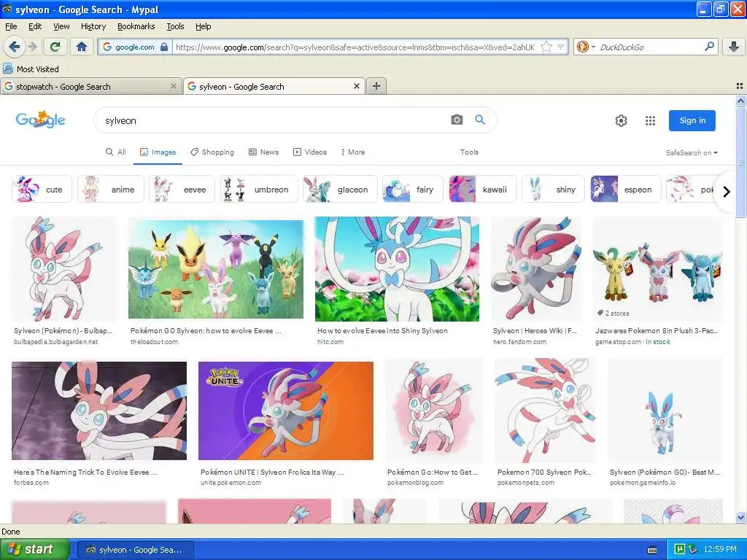Filter results with the anime chip

tap(111, 189)
